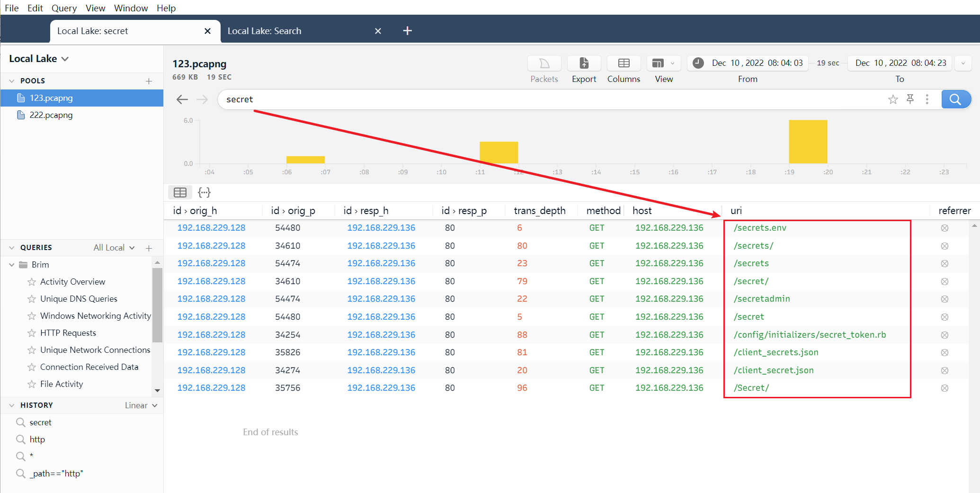Open the Linear history dropdown
The image size is (980, 493).
141,405
